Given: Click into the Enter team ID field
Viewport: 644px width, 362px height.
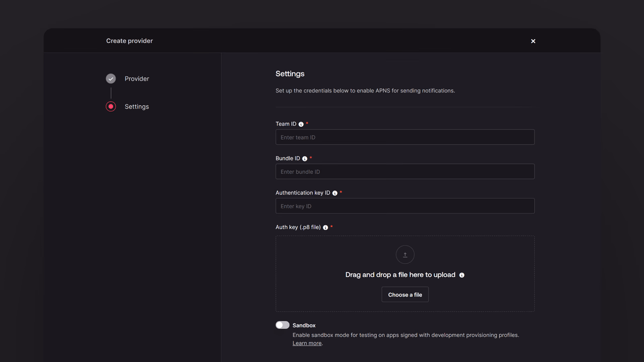Looking at the screenshot, I should (x=405, y=137).
